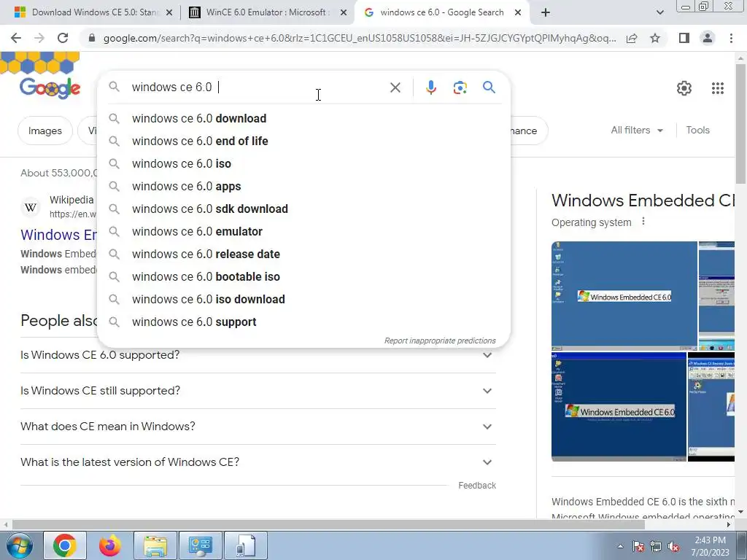Show hidden system tray icons

coord(620,547)
